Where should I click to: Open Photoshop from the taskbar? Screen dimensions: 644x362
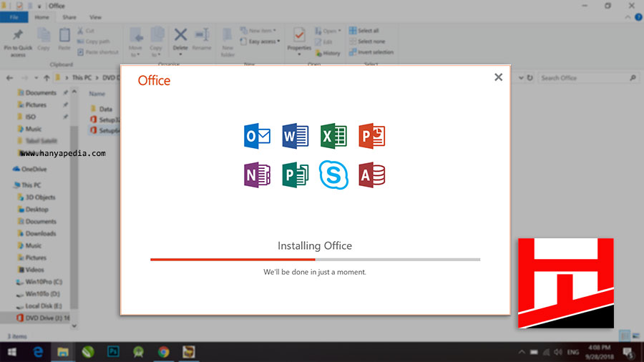pyautogui.click(x=113, y=352)
